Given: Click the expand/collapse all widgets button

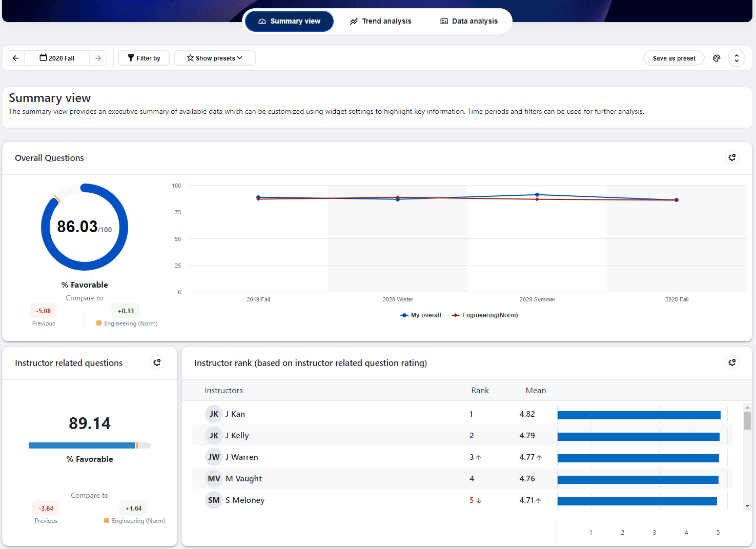Looking at the screenshot, I should [737, 58].
